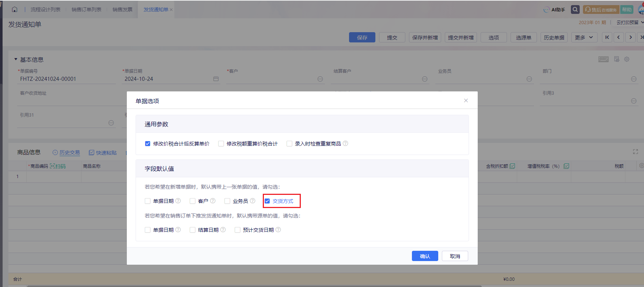The width and height of the screenshot is (644, 287).
Task: Close the 发货通知单 tab
Action: pos(171,10)
